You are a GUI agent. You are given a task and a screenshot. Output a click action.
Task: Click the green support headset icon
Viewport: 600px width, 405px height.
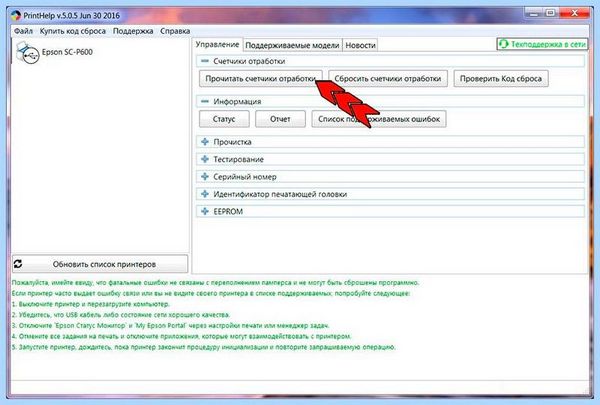click(x=504, y=44)
